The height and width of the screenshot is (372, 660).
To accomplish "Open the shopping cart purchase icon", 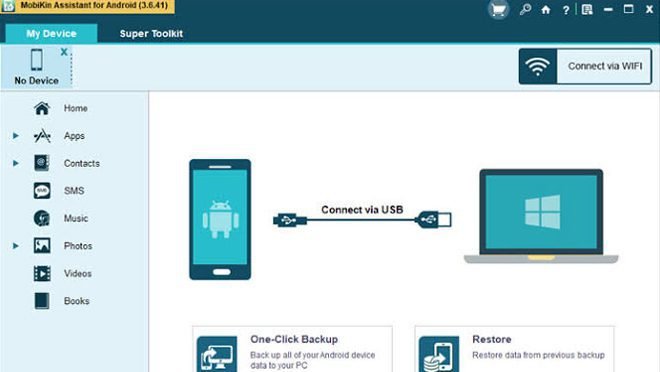I will tap(498, 10).
